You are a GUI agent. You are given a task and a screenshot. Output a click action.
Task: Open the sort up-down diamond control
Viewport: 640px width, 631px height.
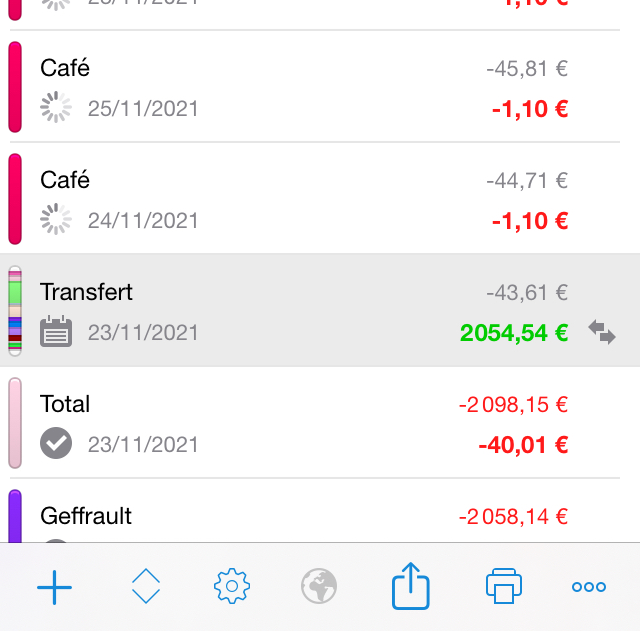click(x=146, y=587)
